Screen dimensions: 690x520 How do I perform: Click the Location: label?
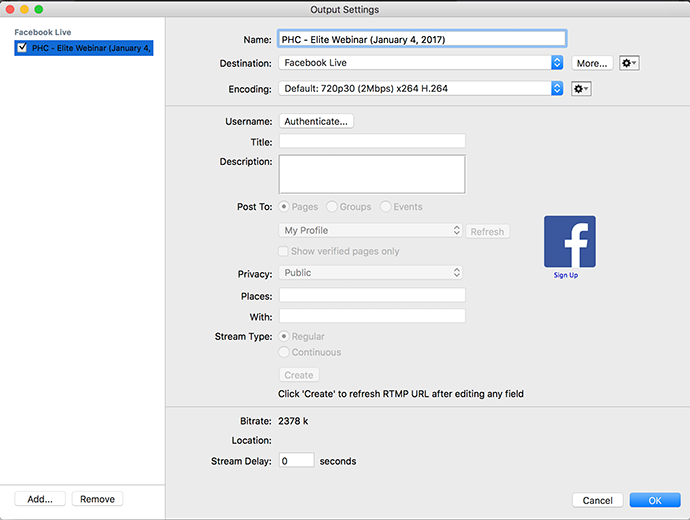(x=252, y=440)
